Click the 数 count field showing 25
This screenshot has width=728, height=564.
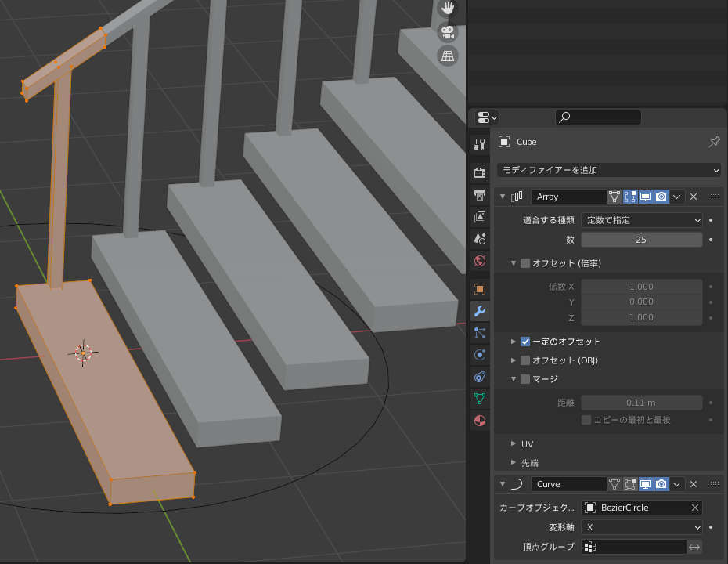coord(642,240)
